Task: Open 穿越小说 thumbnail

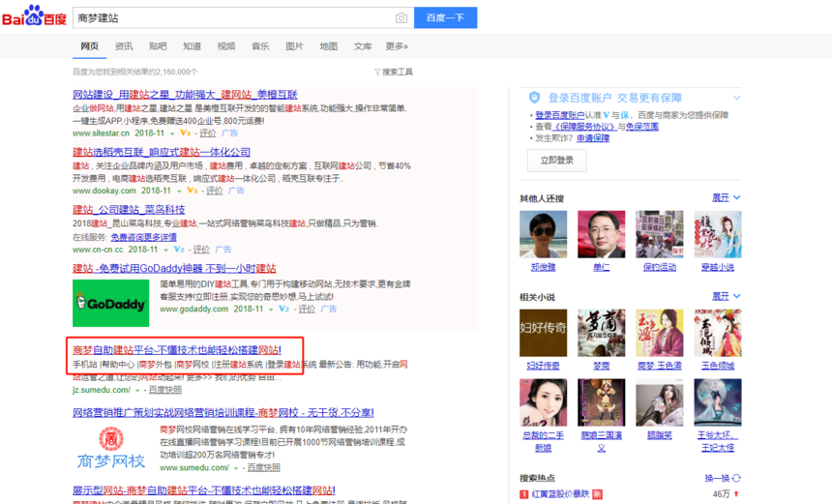Action: pos(718,234)
